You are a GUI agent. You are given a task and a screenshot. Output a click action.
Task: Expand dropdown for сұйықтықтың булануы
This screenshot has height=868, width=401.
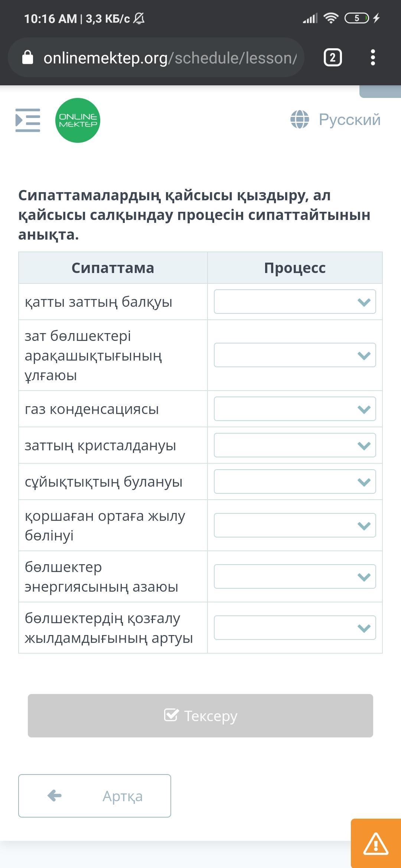[295, 481]
